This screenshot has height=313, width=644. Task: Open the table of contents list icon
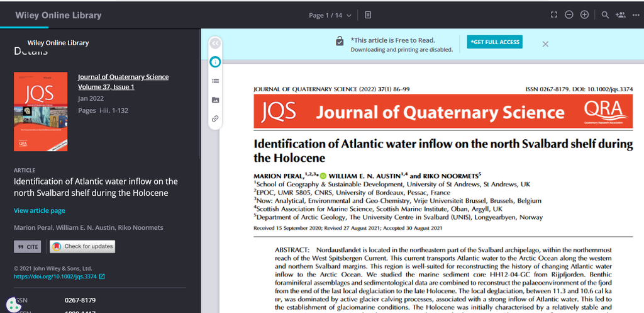click(x=215, y=81)
